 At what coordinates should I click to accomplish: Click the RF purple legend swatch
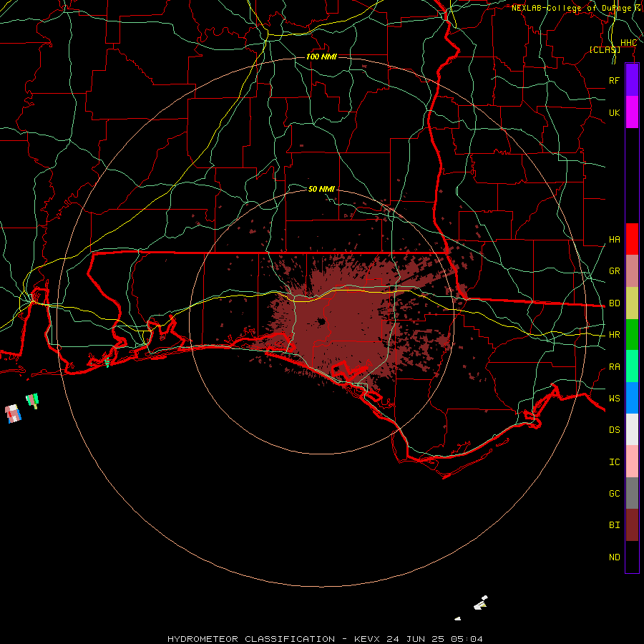[x=632, y=80]
